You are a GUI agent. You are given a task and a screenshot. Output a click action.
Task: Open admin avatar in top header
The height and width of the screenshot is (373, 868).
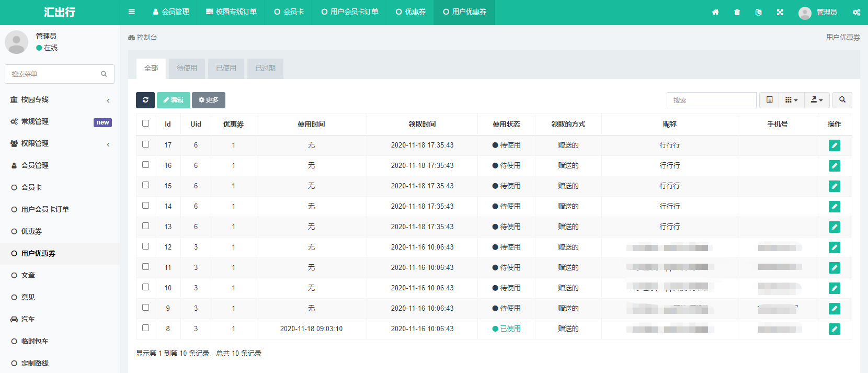pos(805,13)
